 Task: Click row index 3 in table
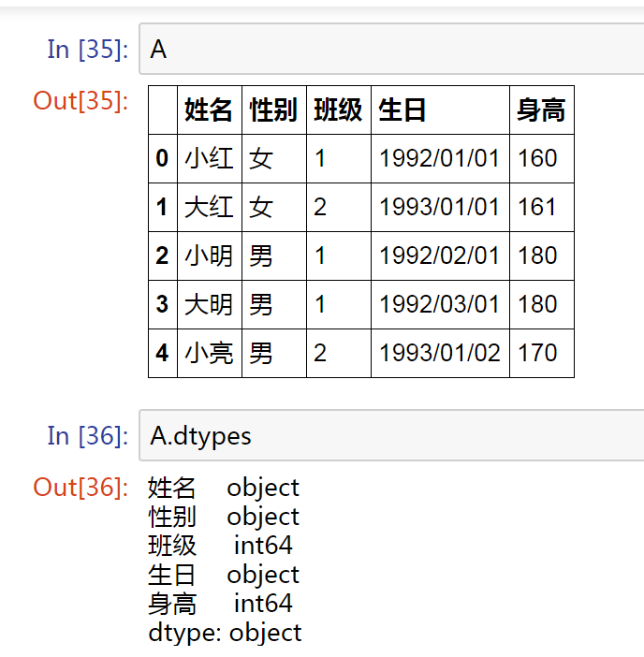[x=163, y=304]
